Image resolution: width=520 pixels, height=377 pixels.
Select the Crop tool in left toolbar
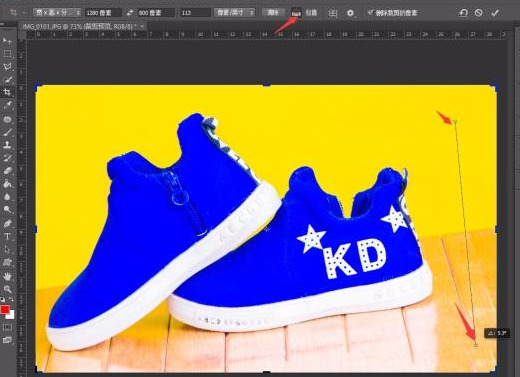[x=7, y=92]
